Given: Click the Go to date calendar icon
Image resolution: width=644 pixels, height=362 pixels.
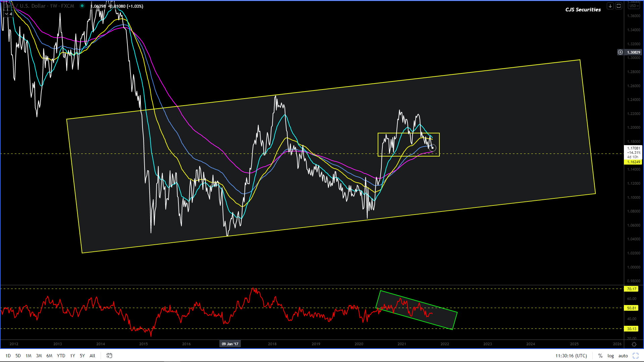Looking at the screenshot, I should click(109, 356).
